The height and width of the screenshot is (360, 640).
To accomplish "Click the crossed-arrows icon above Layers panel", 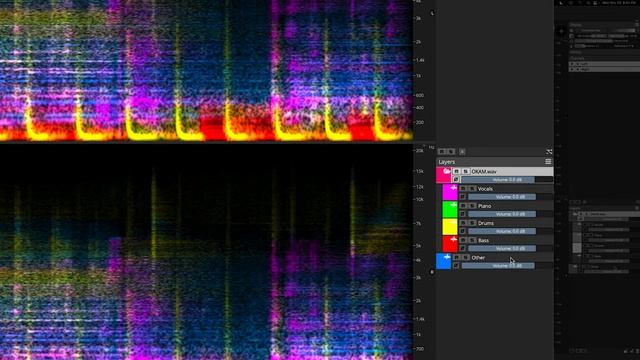I will (x=549, y=152).
